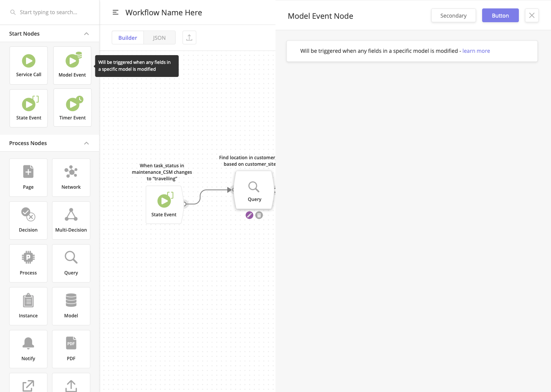Click the State Event node on canvas
Screen dimensions: 551x392
(164, 205)
